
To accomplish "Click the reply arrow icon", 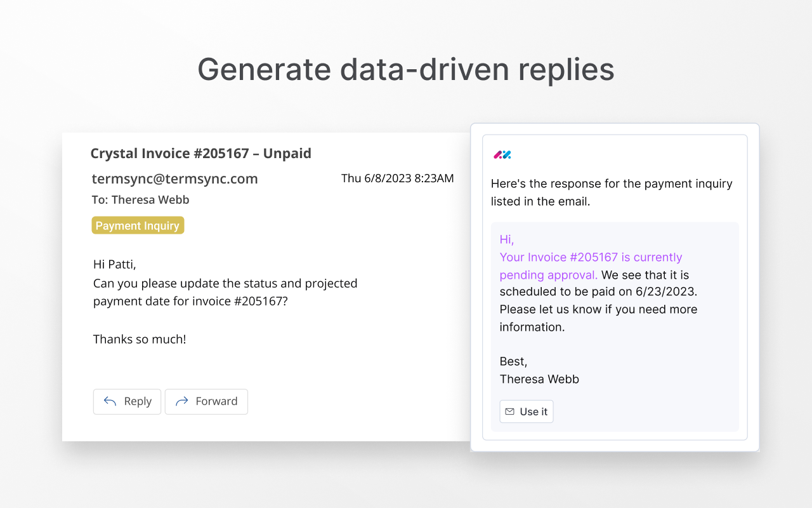I will coord(110,401).
